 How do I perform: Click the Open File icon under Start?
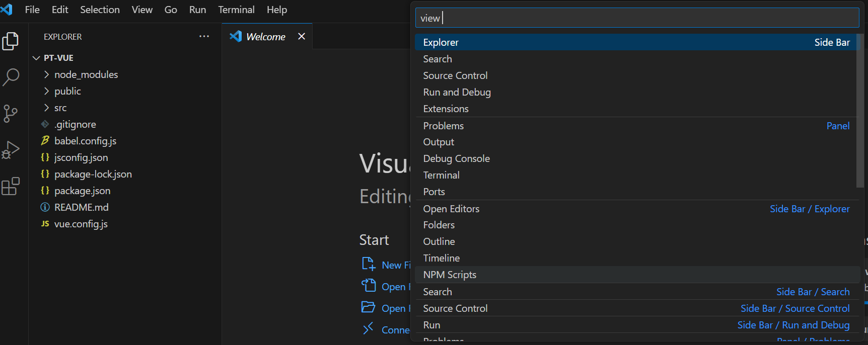click(369, 286)
